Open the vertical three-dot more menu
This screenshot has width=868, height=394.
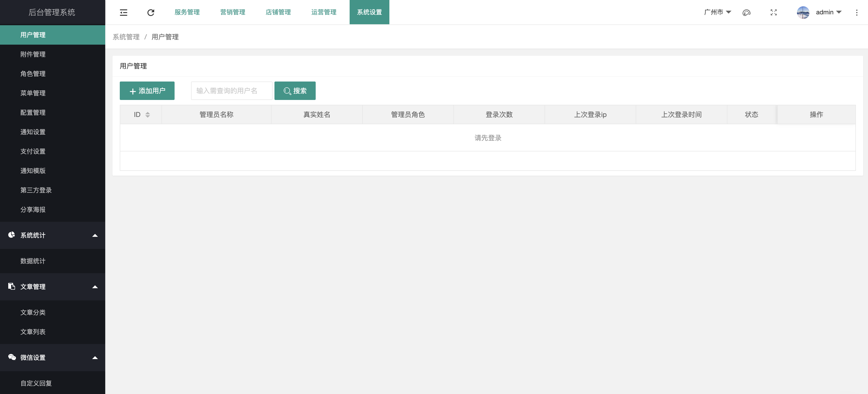pos(857,12)
